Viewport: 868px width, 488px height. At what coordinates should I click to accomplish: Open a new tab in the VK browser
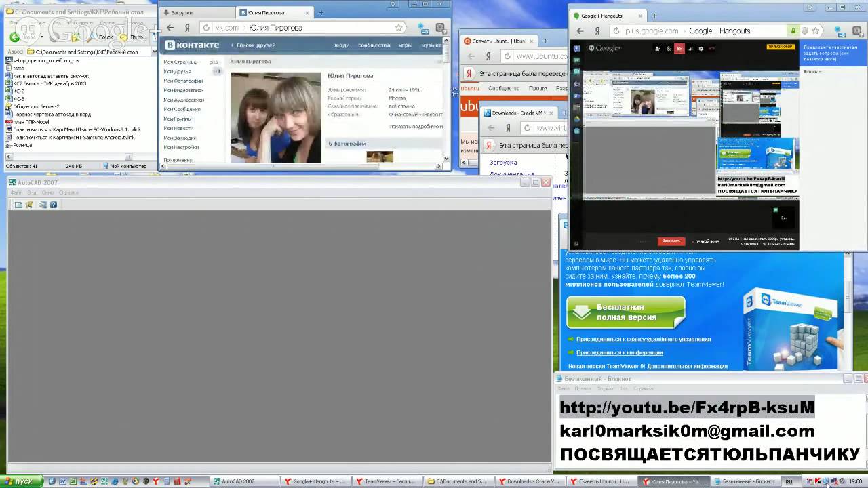click(x=321, y=12)
